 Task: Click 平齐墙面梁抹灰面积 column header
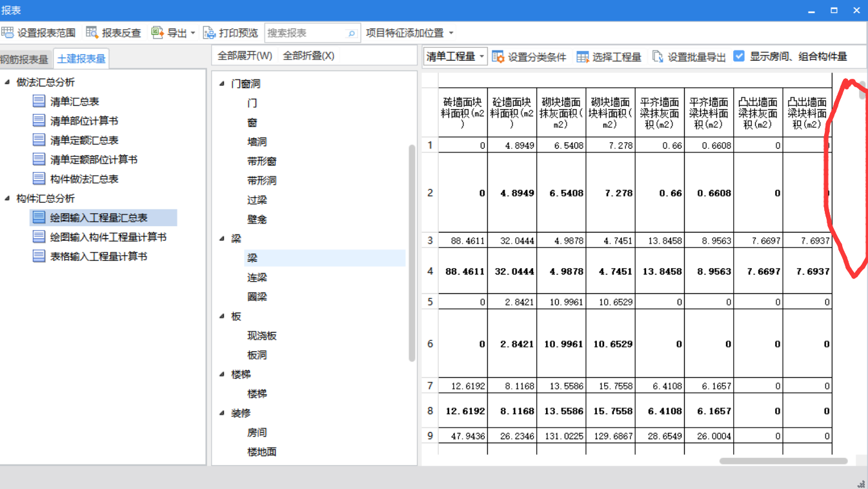660,113
